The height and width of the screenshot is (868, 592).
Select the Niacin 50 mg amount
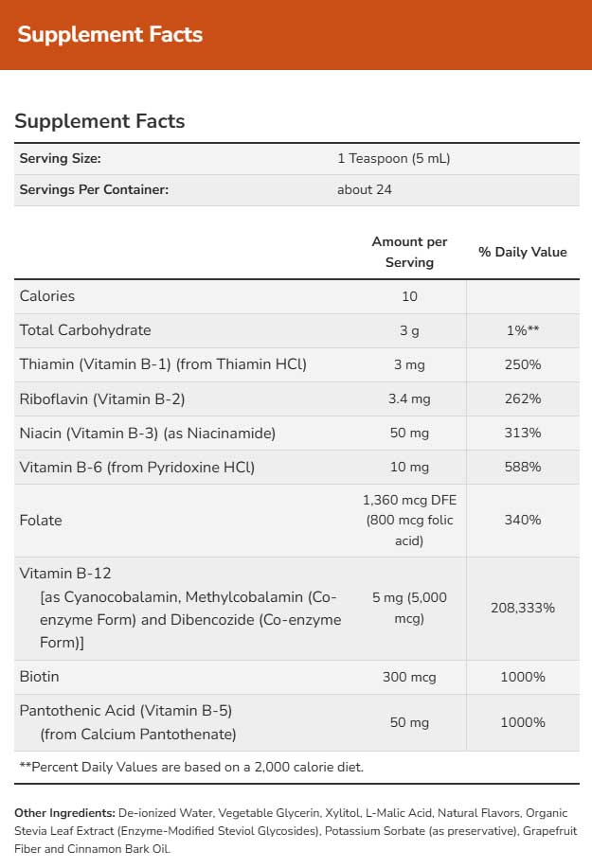409,433
